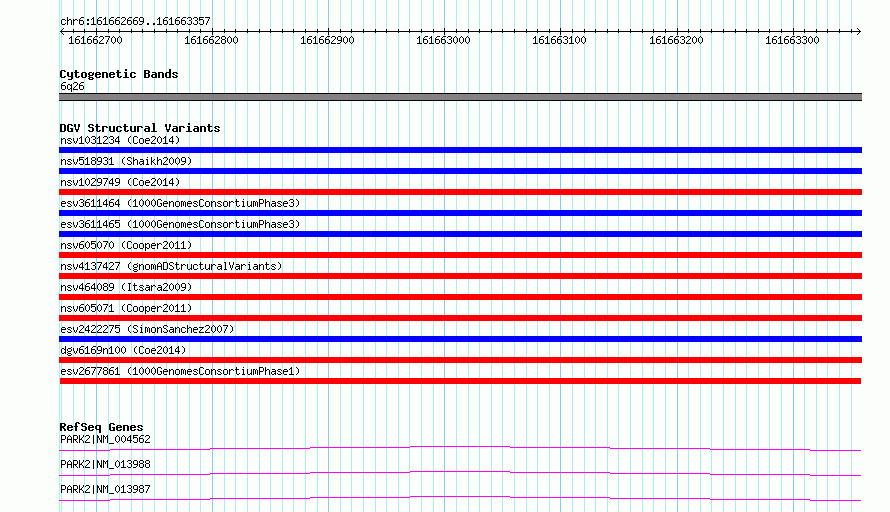Select the blue bar under esv3611464
890x512 pixels.
[x=460, y=213]
